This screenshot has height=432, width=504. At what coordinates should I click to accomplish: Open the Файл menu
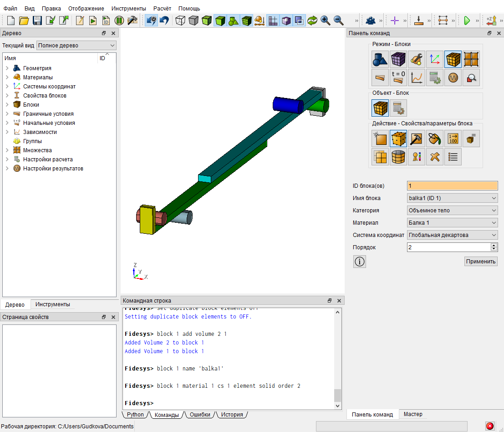tap(10, 8)
